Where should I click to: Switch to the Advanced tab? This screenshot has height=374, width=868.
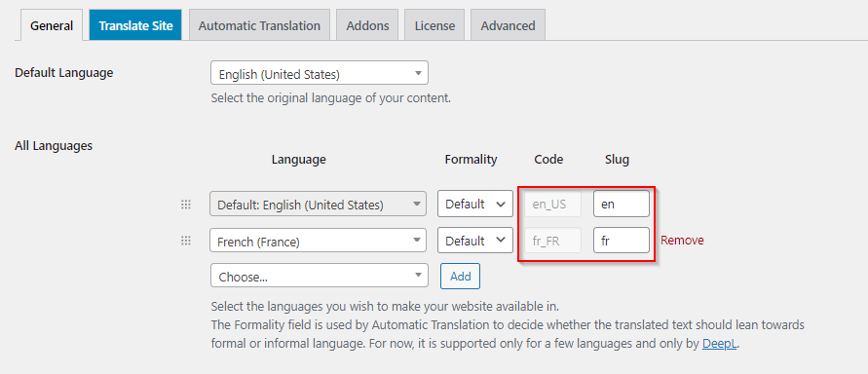pos(508,25)
